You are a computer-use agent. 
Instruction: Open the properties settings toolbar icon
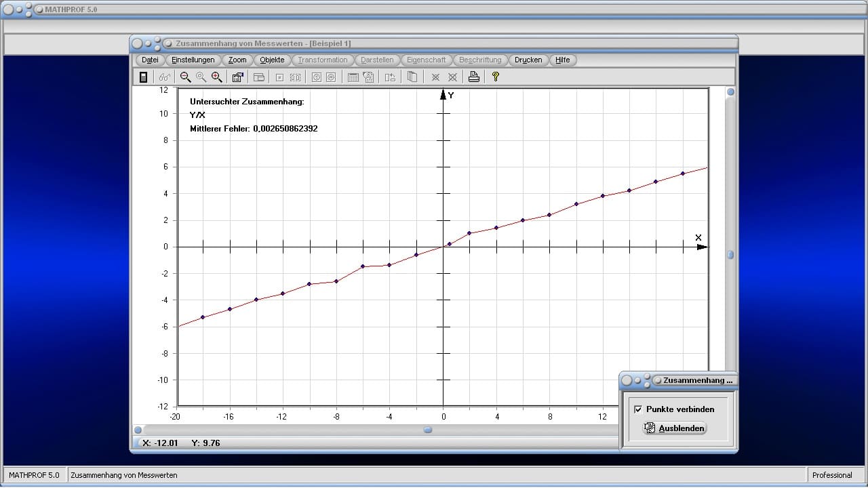[237, 77]
